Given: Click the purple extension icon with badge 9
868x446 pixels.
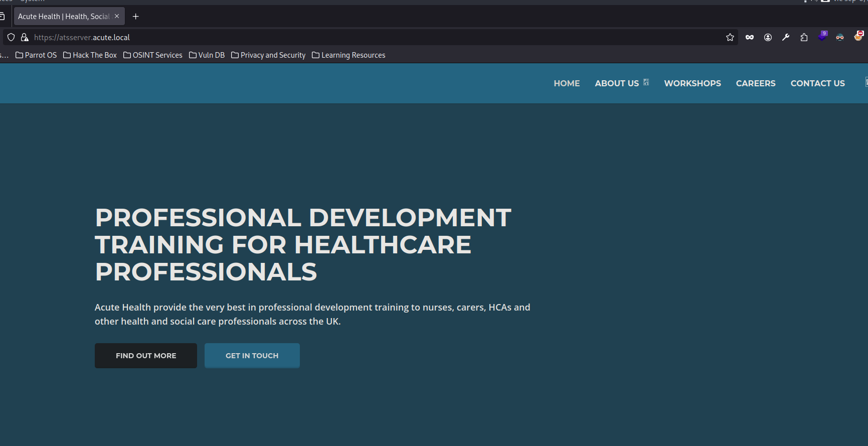Looking at the screenshot, I should 822,36.
